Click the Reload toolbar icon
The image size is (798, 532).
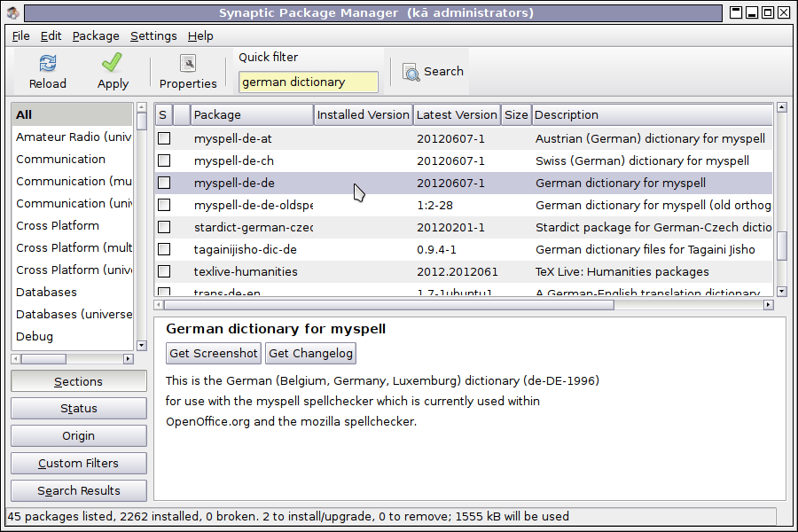(x=47, y=64)
